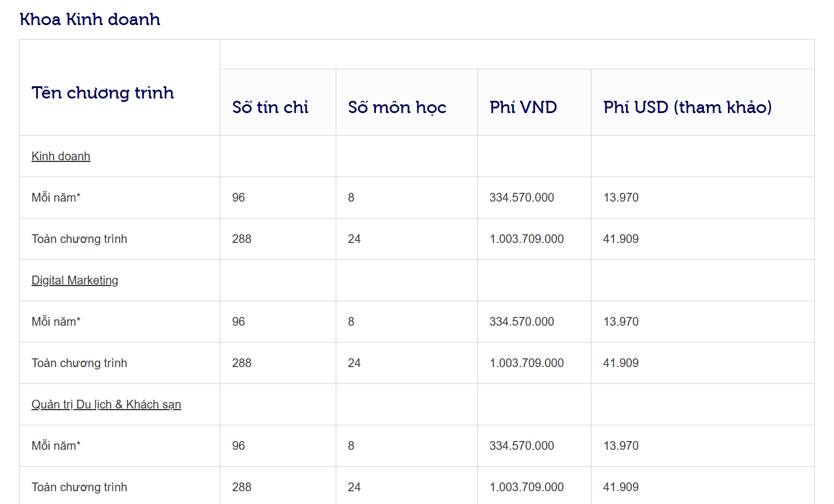
Task: Select 334.570.000 in Quản trị Du lịch yearly row
Action: 522,446
